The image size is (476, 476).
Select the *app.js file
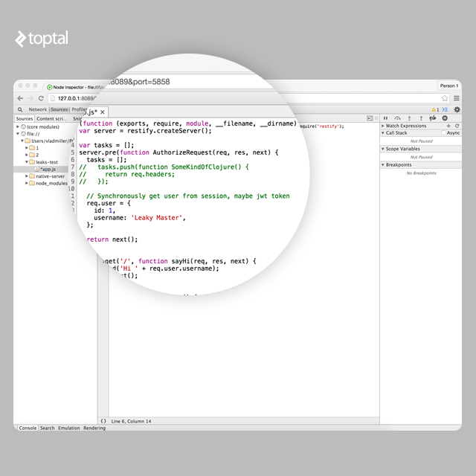point(48,169)
